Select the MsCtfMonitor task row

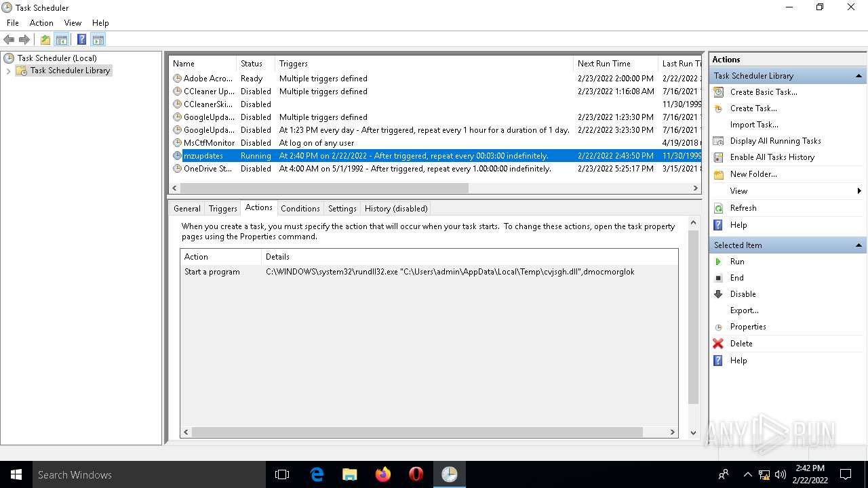pyautogui.click(x=435, y=143)
